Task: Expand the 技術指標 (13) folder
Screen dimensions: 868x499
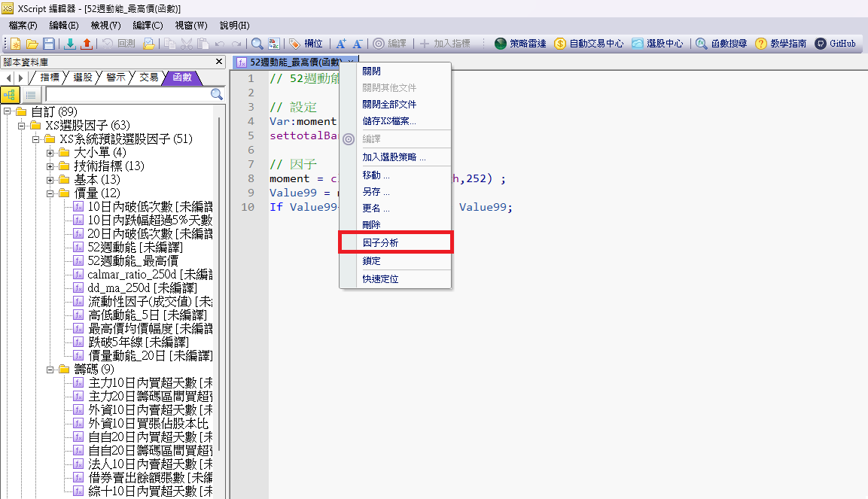Action: click(50, 166)
